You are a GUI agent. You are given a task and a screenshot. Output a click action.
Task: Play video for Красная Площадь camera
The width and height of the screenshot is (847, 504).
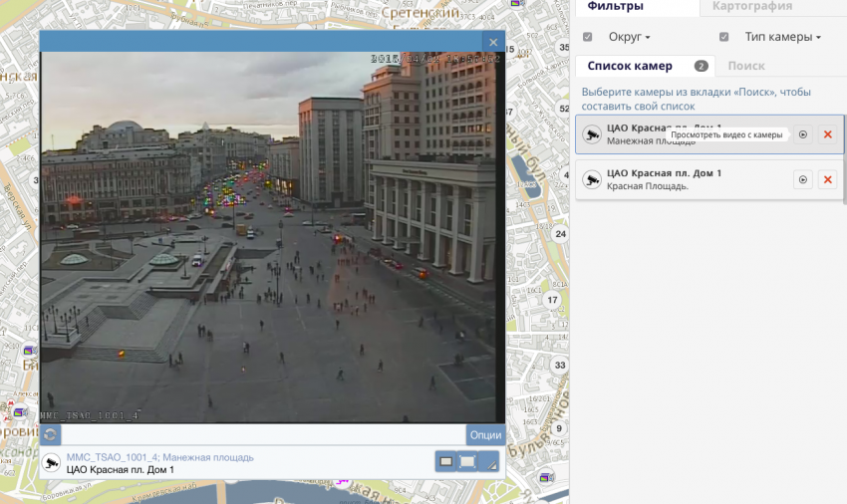(803, 179)
